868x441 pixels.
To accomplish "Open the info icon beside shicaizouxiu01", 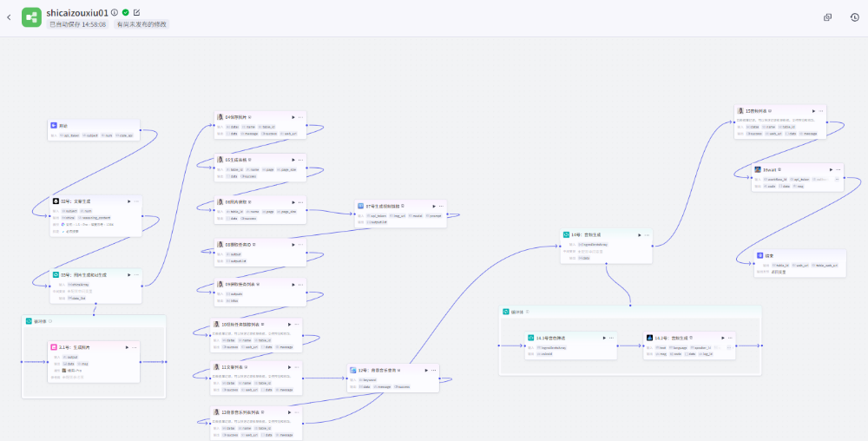I will click(115, 12).
